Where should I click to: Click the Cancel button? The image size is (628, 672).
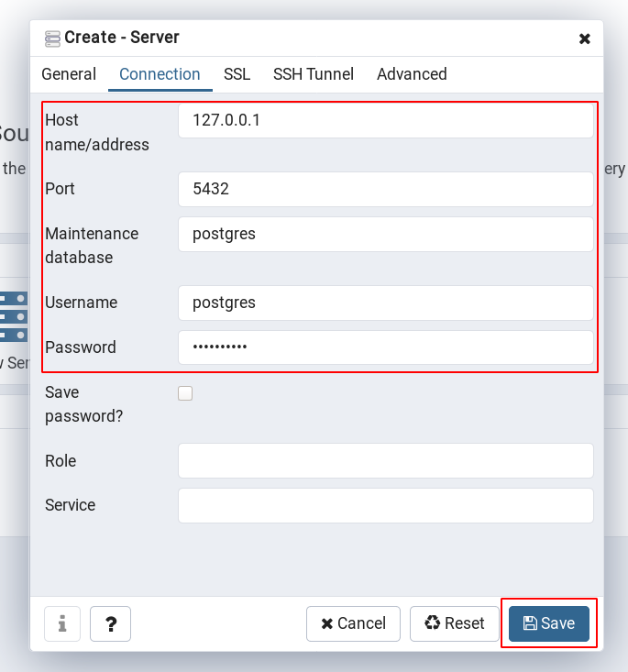pos(353,623)
